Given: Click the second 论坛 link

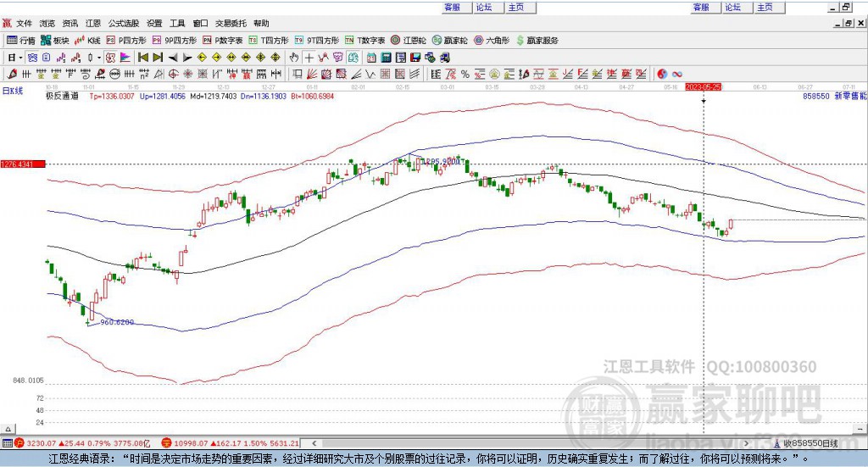Looking at the screenshot, I should (732, 7).
